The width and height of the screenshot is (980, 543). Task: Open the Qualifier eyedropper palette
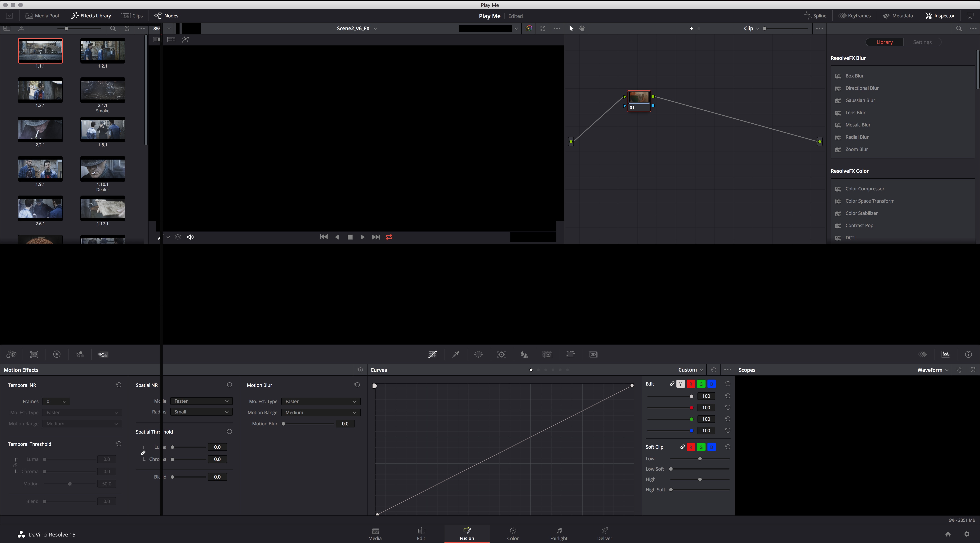pyautogui.click(x=455, y=354)
